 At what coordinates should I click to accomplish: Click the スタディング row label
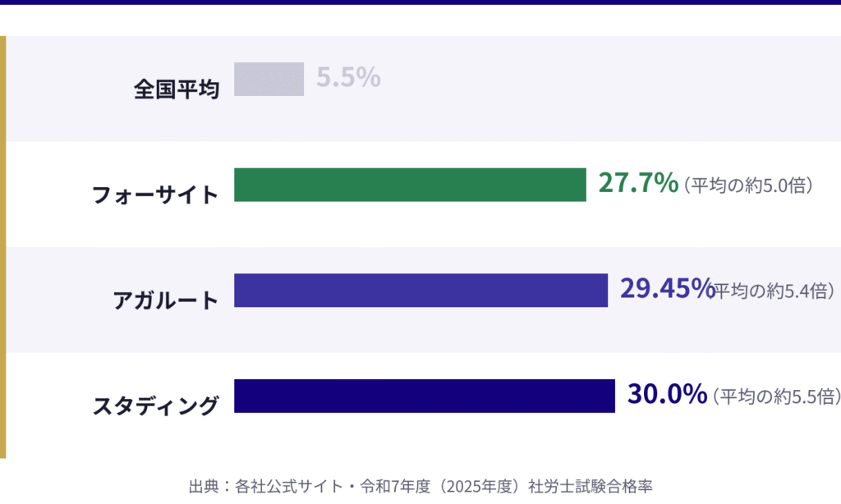pyautogui.click(x=155, y=405)
